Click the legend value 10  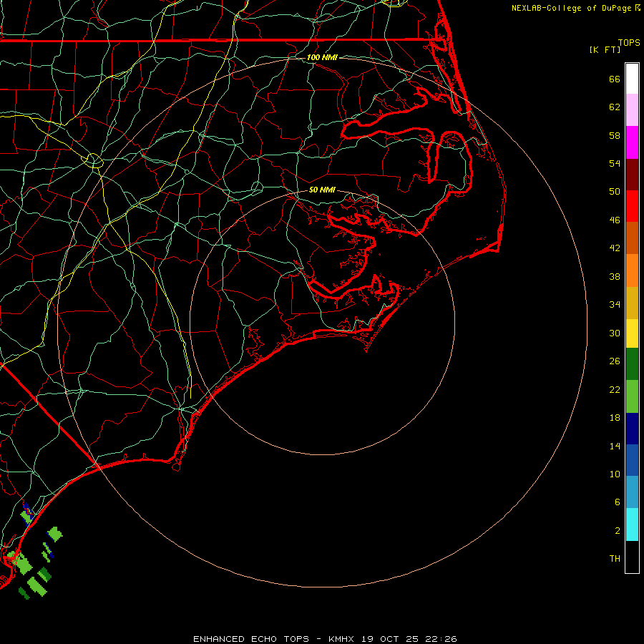615,474
